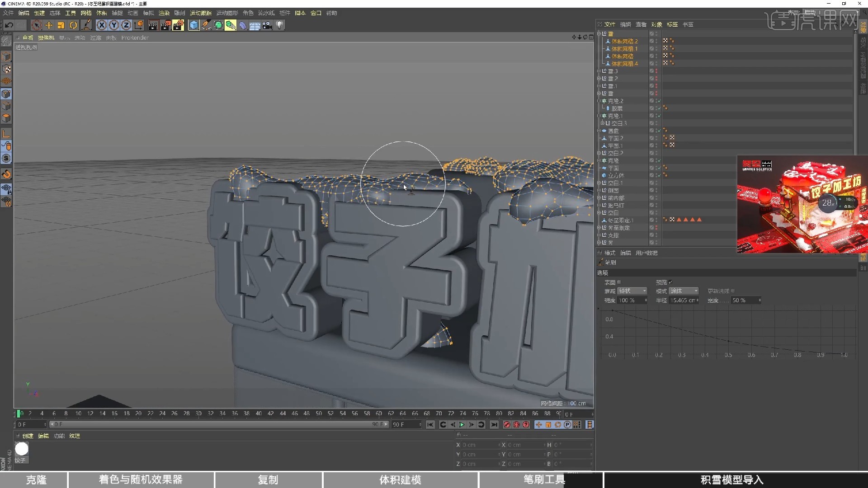Image resolution: width=868 pixels, height=488 pixels.
Task: Open the 运动图形 menu
Action: pos(227,13)
